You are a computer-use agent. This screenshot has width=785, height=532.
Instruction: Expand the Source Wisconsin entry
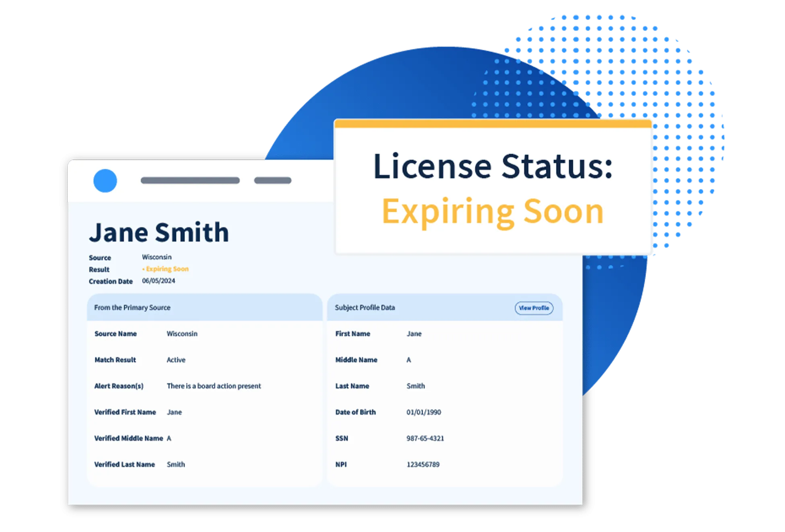coord(157,257)
